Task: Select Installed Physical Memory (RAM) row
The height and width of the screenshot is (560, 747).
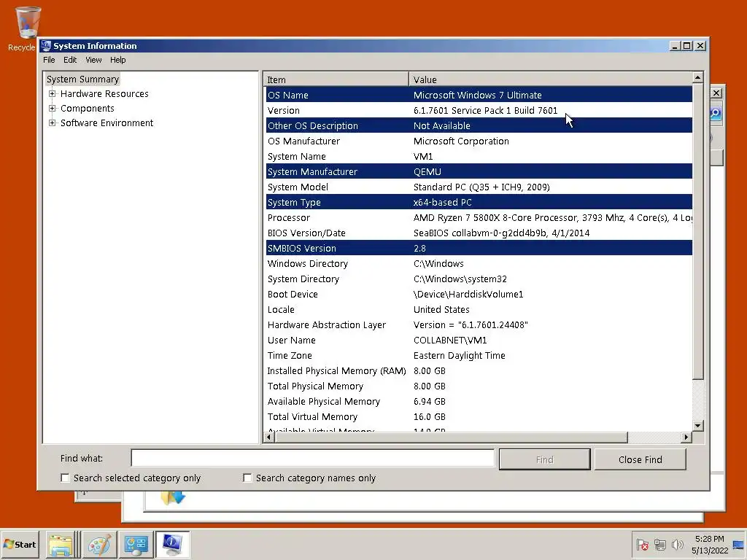Action: pyautogui.click(x=479, y=370)
